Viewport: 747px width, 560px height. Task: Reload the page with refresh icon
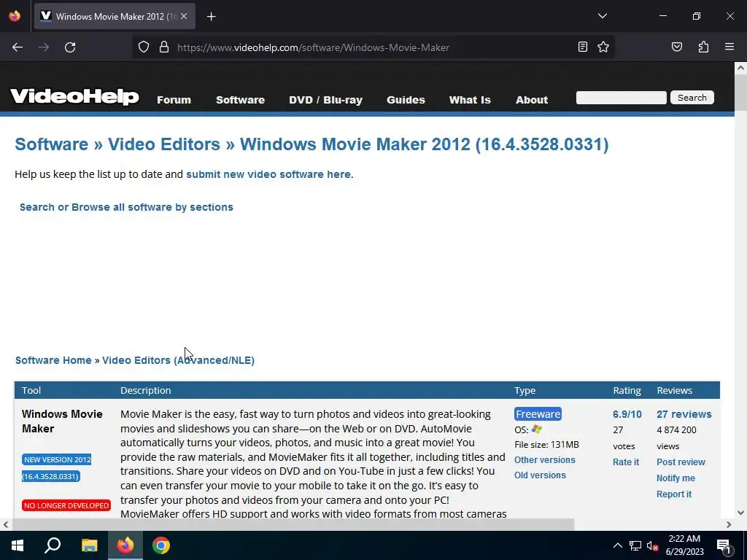pyautogui.click(x=70, y=47)
